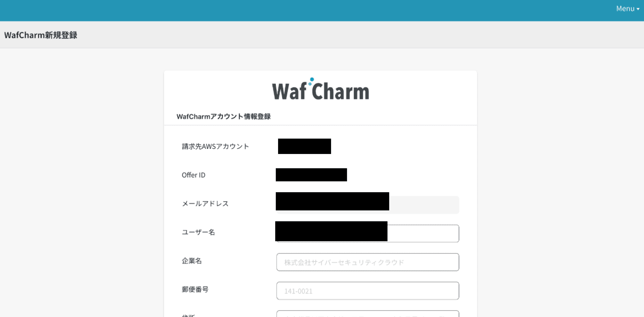Click the WafCharm新規登録 page title
This screenshot has height=317, width=644.
click(x=40, y=35)
